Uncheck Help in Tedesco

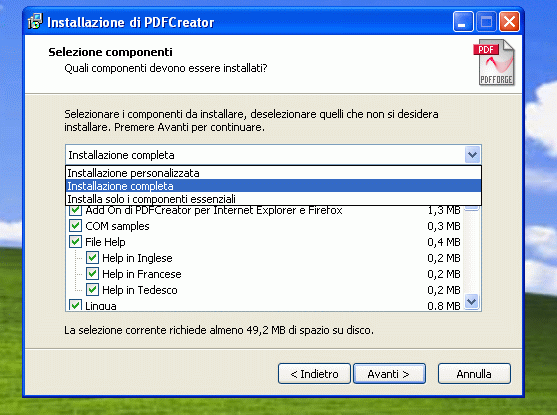[x=92, y=290]
